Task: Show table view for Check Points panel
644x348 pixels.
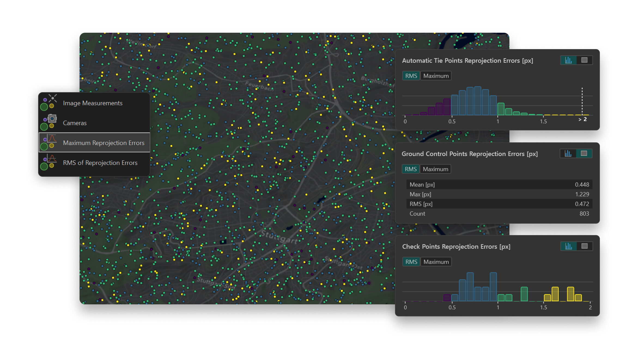Action: pos(584,246)
